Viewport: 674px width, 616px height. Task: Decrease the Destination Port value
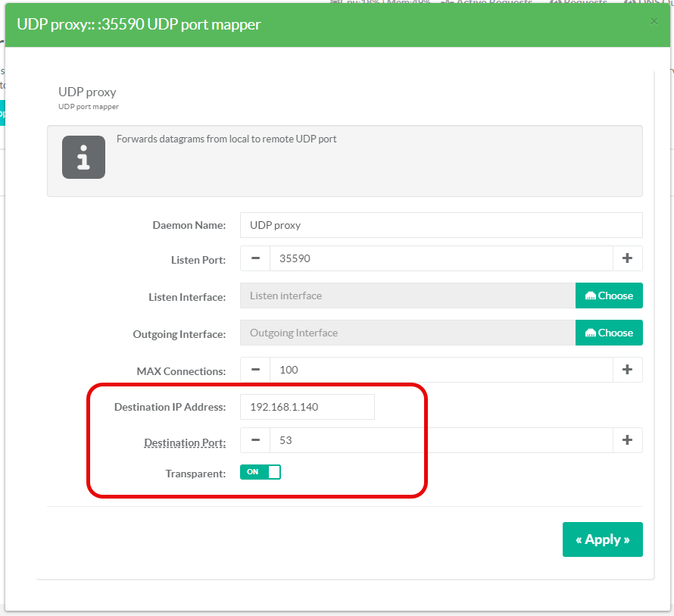coord(255,440)
